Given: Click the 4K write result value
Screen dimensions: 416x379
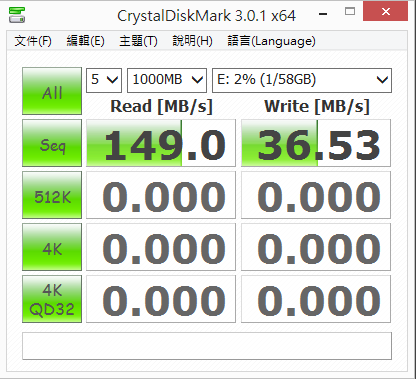Looking at the screenshot, I should pos(316,247).
